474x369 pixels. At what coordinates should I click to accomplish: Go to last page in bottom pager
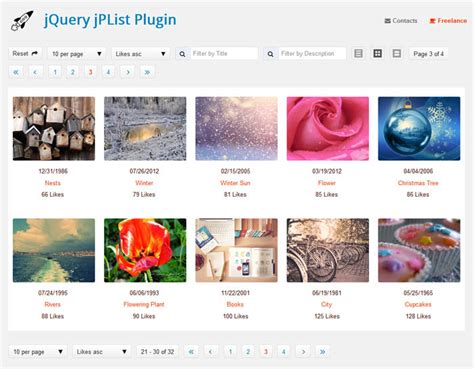pos(323,352)
